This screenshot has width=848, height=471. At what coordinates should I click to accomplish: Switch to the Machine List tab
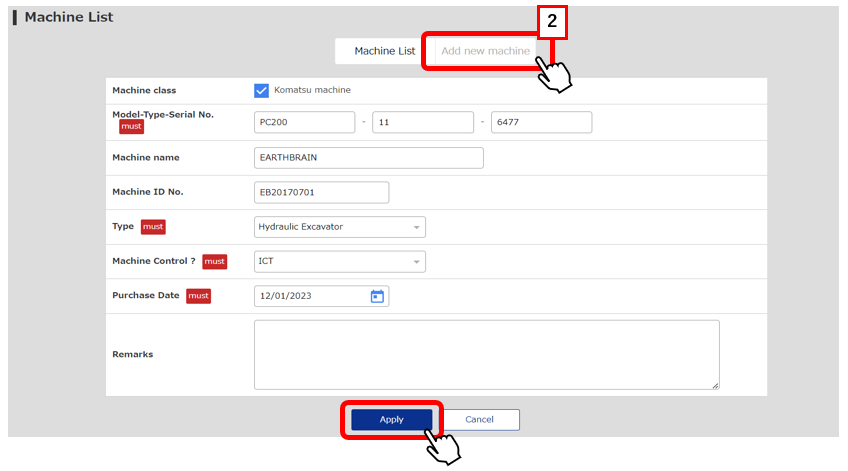(384, 51)
